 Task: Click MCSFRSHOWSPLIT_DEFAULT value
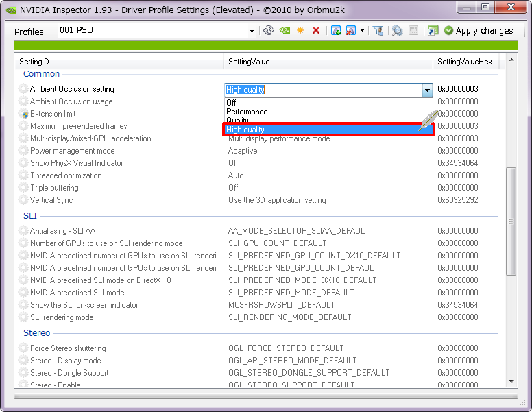tap(282, 305)
